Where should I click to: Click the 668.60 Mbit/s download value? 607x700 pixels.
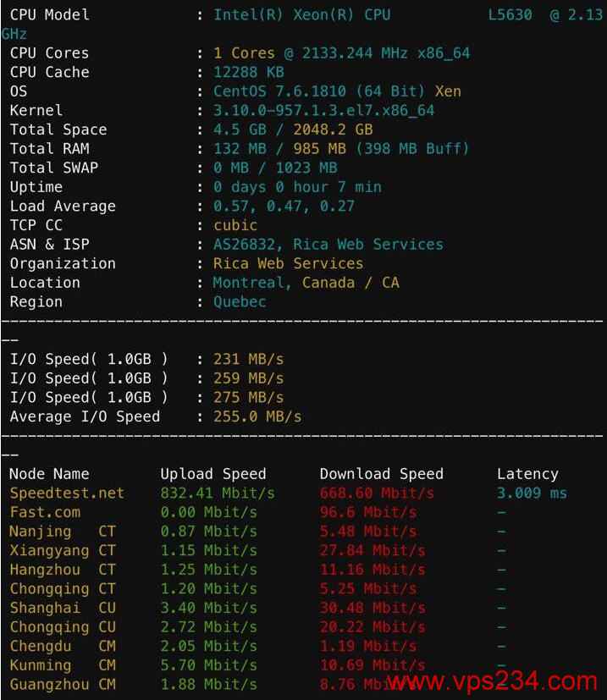(377, 493)
